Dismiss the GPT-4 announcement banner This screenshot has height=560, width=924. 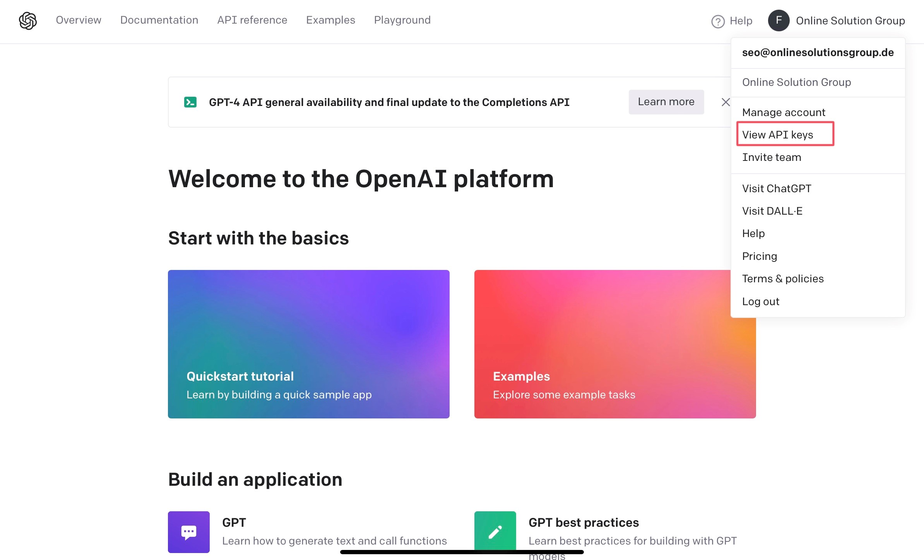726,102
